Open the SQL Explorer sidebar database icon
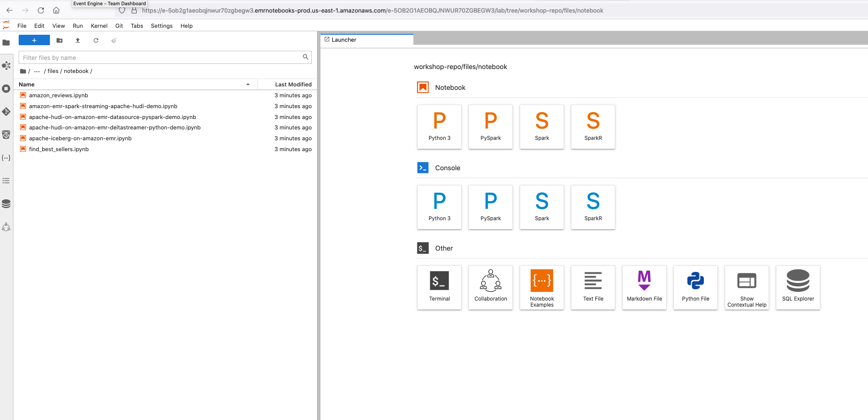The height and width of the screenshot is (420, 868). click(6, 204)
